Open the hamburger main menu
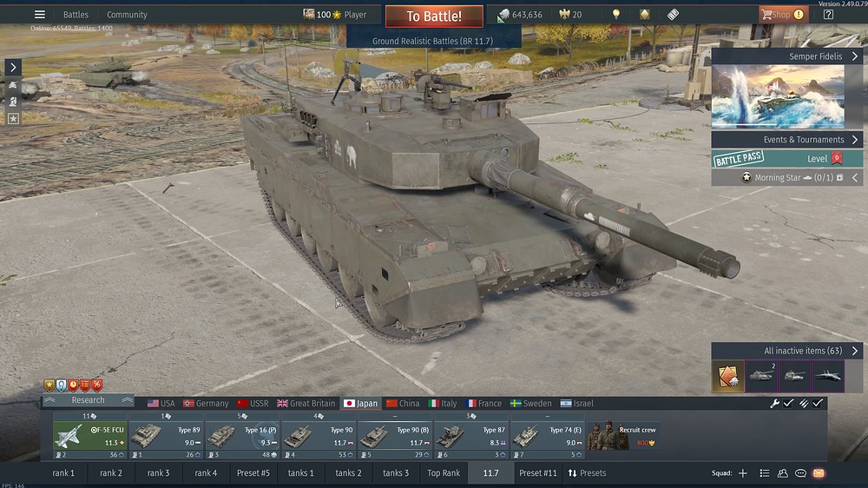868x488 pixels. point(39,15)
